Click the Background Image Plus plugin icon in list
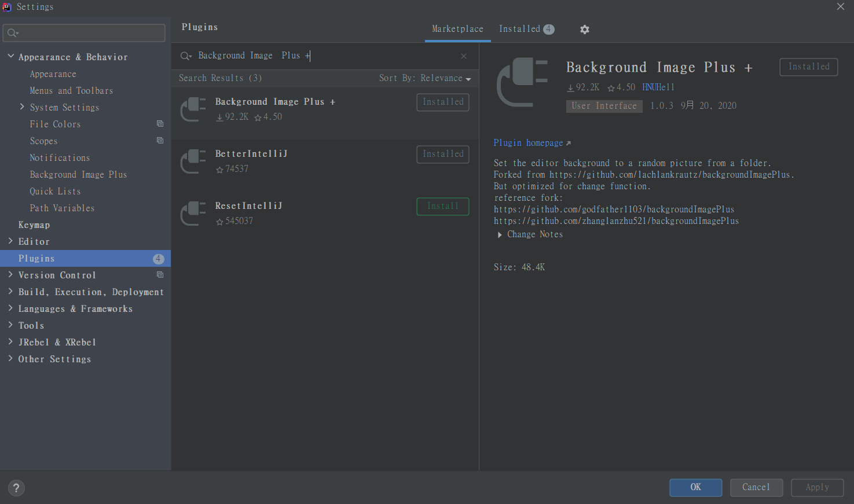This screenshot has width=854, height=504. coord(193,109)
